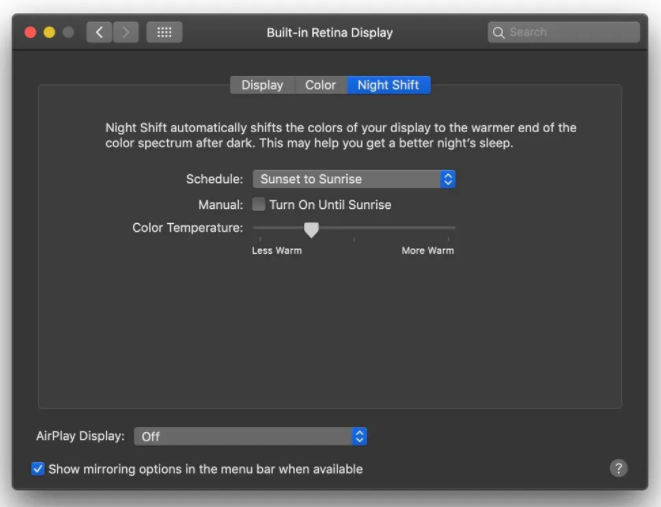
Task: Enable Turn On Until Sunrise checkbox
Action: [x=259, y=205]
